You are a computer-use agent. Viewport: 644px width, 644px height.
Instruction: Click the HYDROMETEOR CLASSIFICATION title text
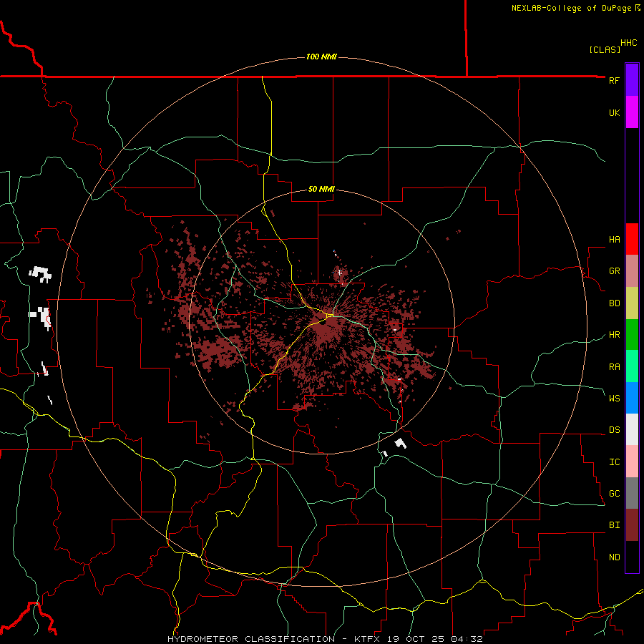[x=251, y=639]
